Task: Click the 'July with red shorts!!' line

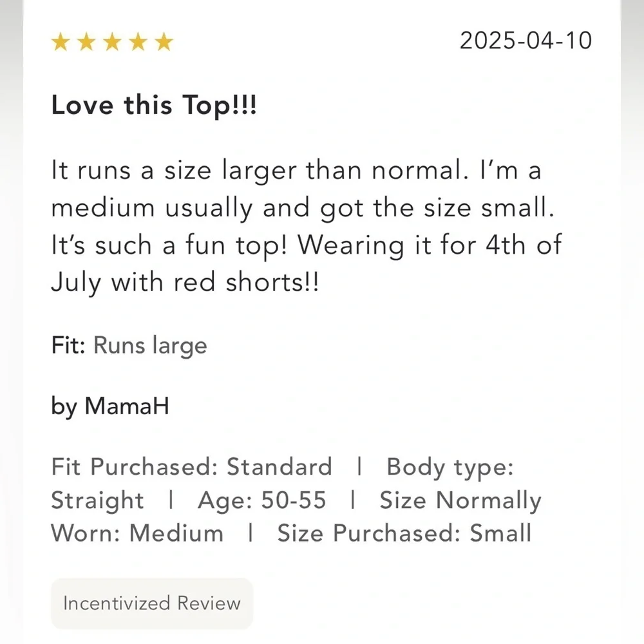Action: coord(185,283)
